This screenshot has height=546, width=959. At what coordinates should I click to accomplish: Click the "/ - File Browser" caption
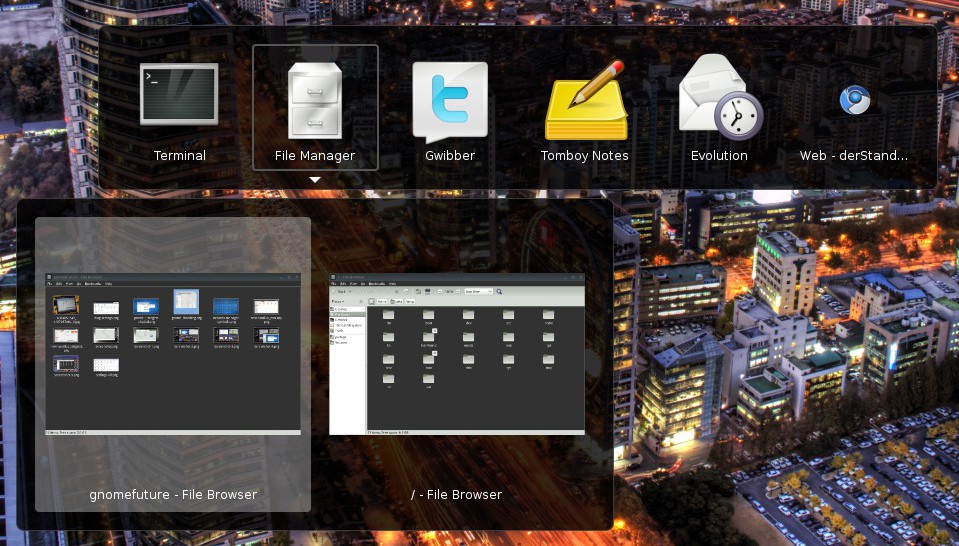coord(457,494)
